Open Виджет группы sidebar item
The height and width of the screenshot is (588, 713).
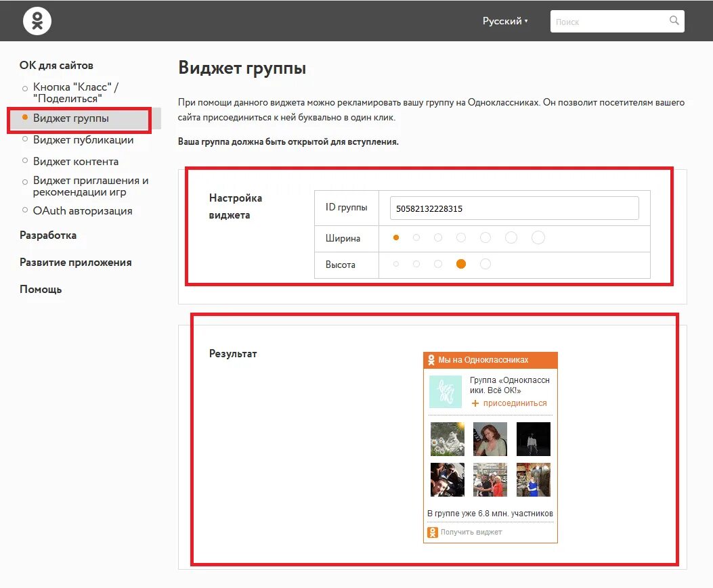[71, 118]
